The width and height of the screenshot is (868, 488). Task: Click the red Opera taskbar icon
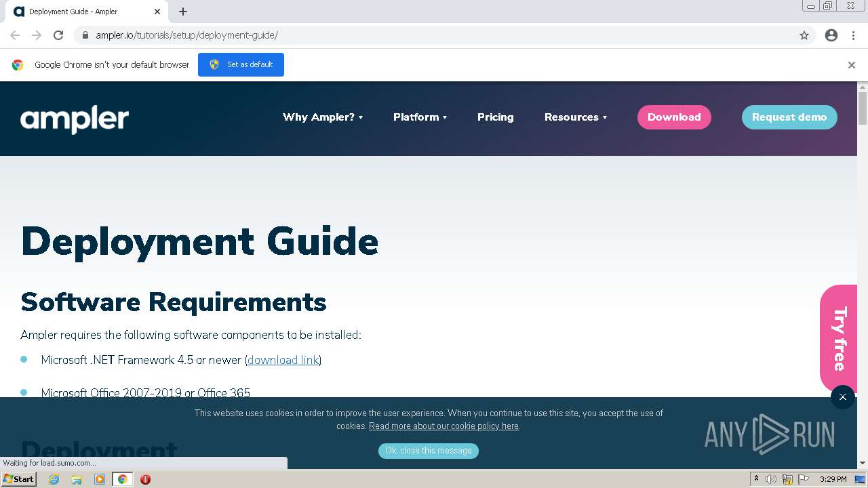point(145,479)
